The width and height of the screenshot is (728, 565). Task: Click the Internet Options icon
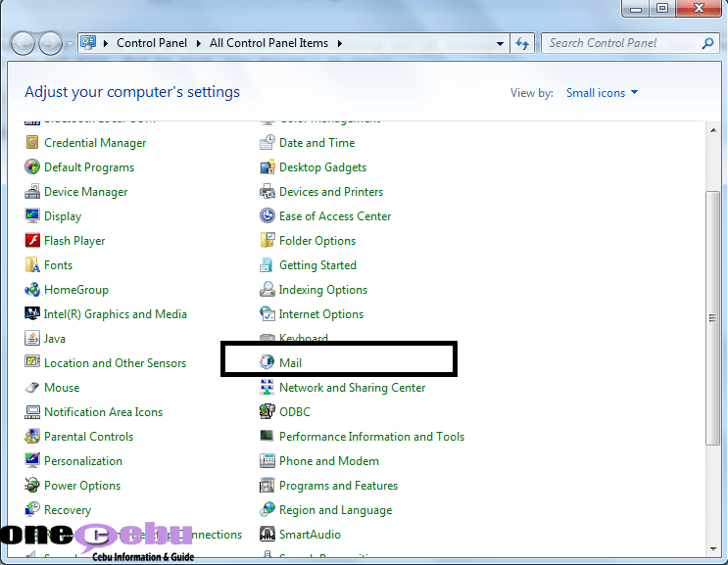tap(267, 314)
